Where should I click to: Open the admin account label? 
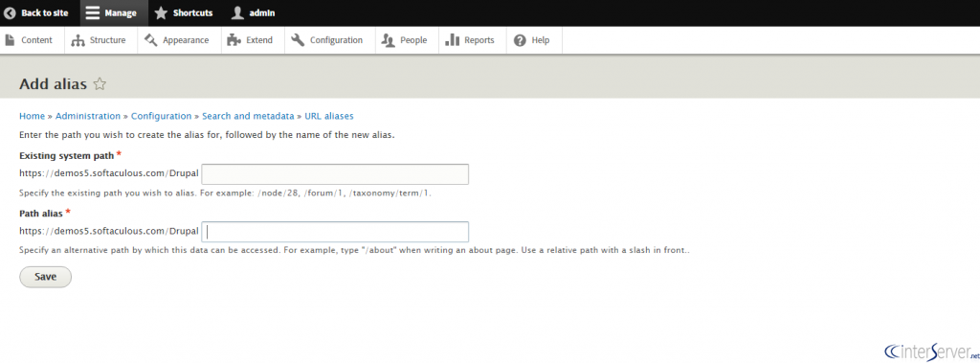pyautogui.click(x=262, y=12)
